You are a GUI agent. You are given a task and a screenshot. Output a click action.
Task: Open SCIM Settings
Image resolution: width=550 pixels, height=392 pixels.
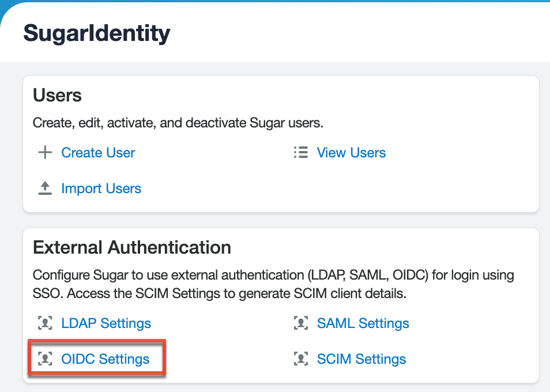(x=361, y=359)
